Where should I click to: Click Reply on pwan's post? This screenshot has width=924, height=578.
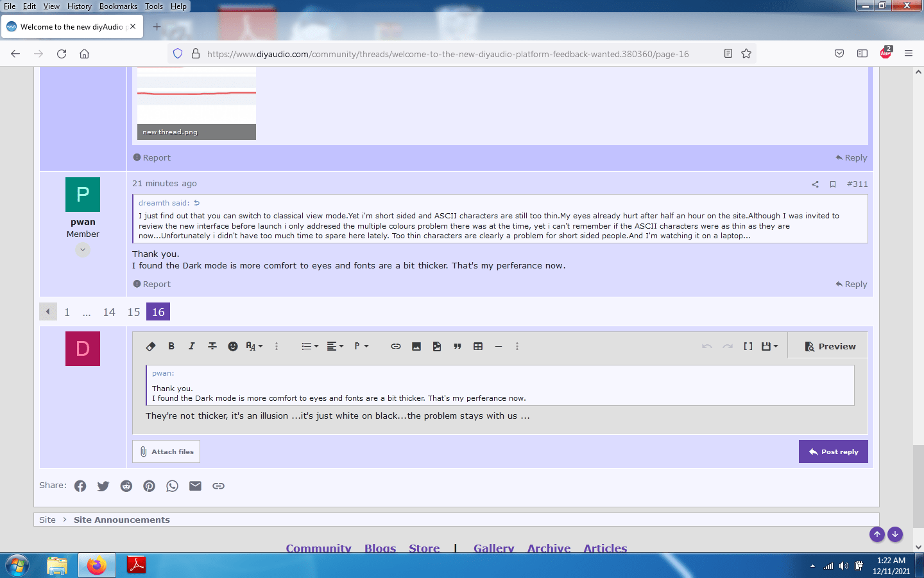point(851,285)
